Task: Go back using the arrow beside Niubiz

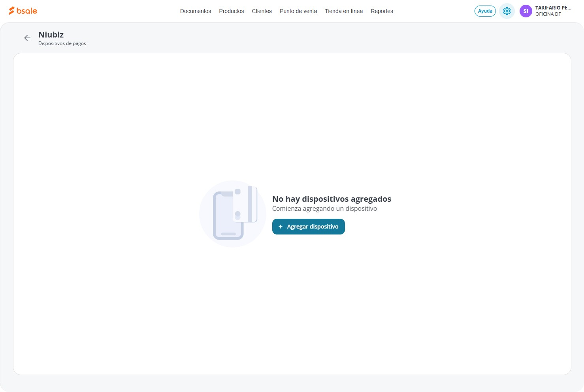Action: (x=27, y=38)
